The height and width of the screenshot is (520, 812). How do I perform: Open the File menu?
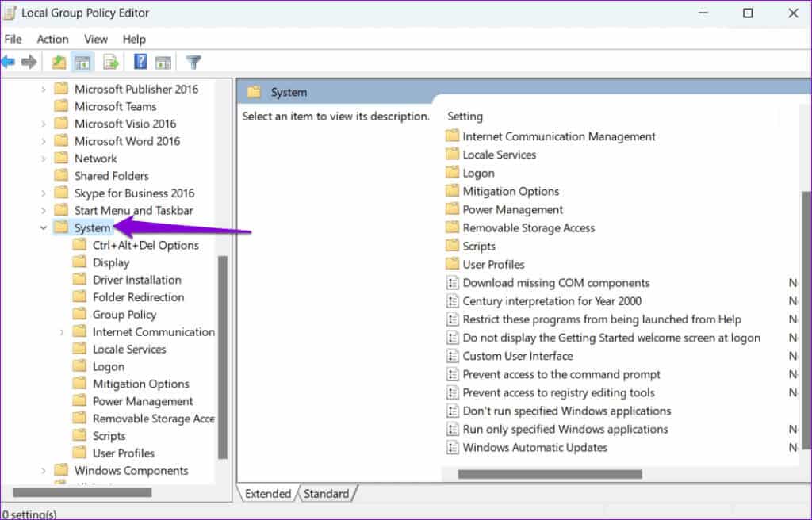13,40
